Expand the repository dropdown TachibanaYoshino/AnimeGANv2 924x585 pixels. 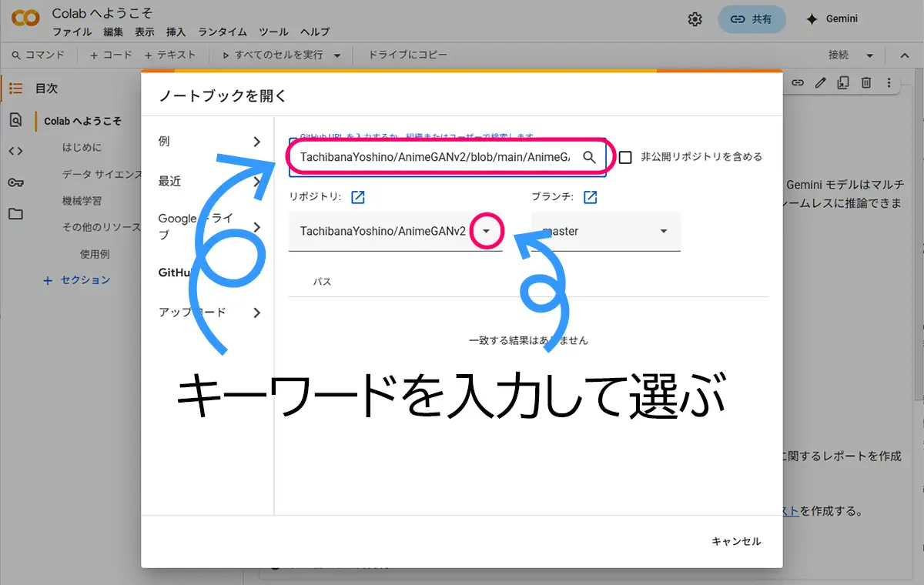(x=486, y=231)
